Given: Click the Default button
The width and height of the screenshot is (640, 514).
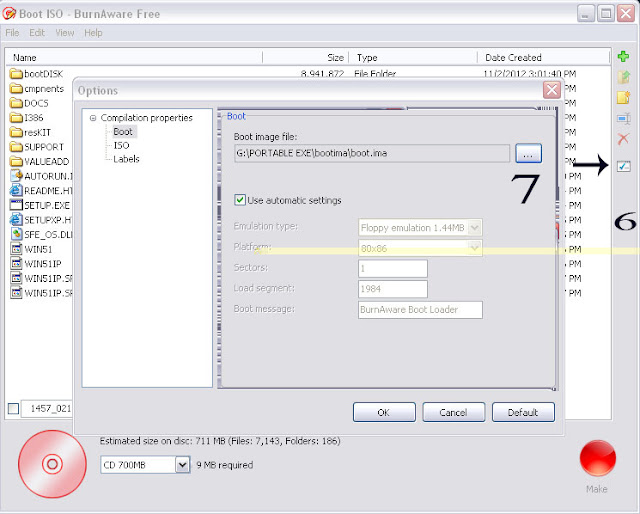Looking at the screenshot, I should [523, 412].
